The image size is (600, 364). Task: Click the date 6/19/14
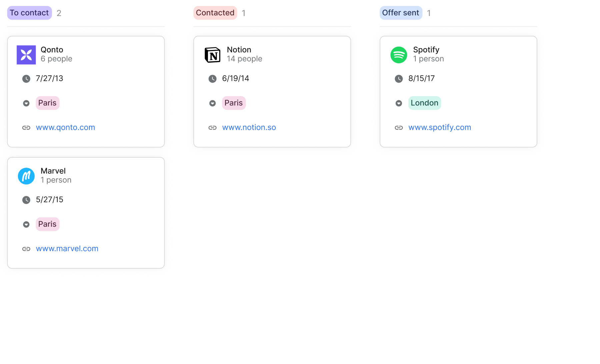pyautogui.click(x=236, y=78)
